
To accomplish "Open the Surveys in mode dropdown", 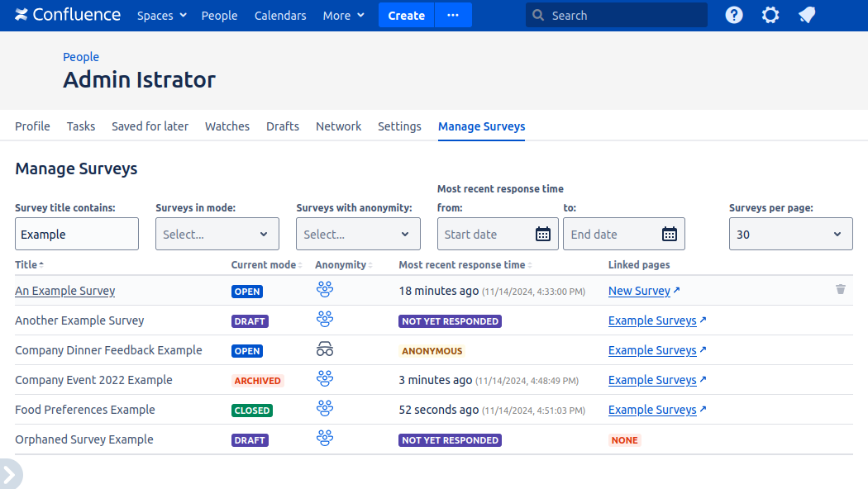I will pos(217,235).
